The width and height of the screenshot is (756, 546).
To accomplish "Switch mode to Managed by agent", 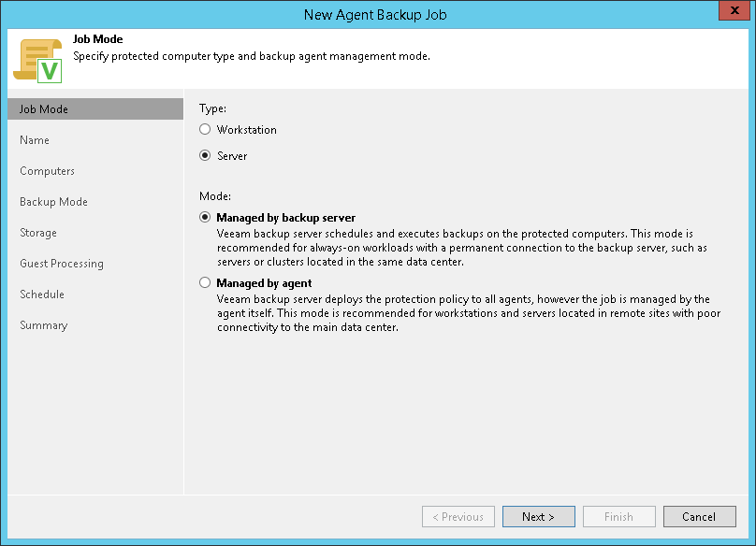I will (205, 282).
